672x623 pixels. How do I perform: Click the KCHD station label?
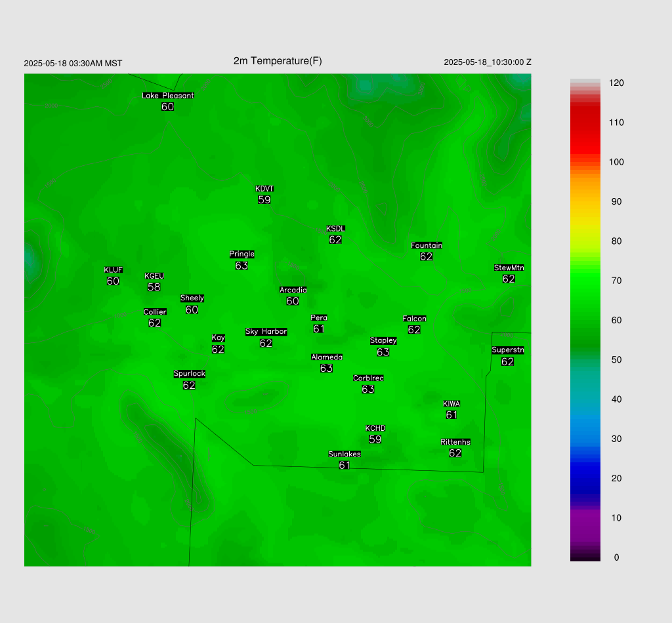[x=375, y=428]
